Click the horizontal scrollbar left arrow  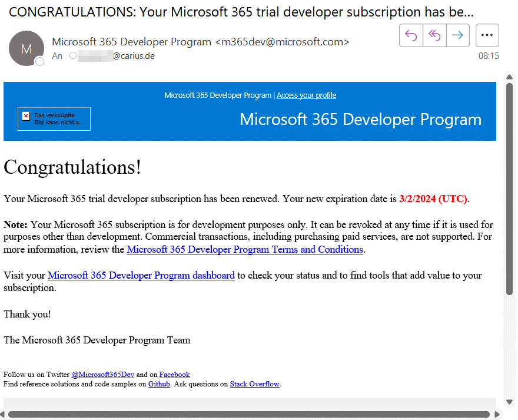[2, 414]
